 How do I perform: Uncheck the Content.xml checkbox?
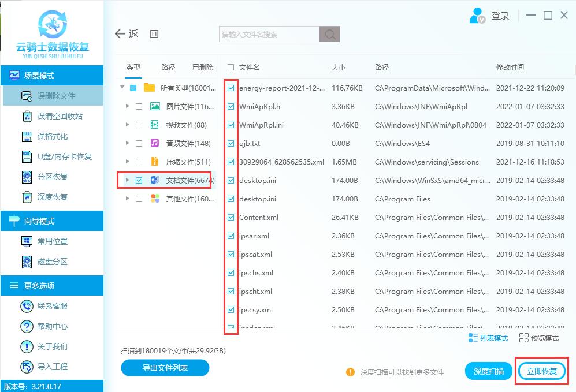tap(231, 217)
